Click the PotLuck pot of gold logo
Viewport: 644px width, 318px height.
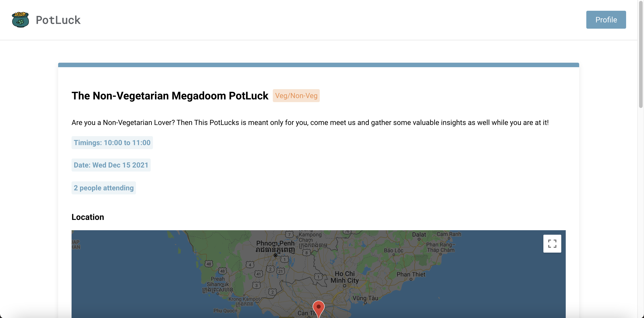(20, 20)
